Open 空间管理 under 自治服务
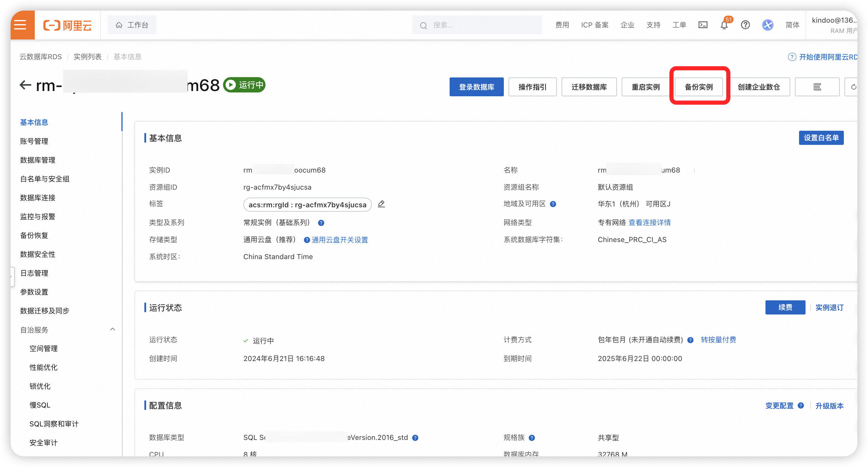Image resolution: width=868 pixels, height=467 pixels. pyautogui.click(x=44, y=348)
